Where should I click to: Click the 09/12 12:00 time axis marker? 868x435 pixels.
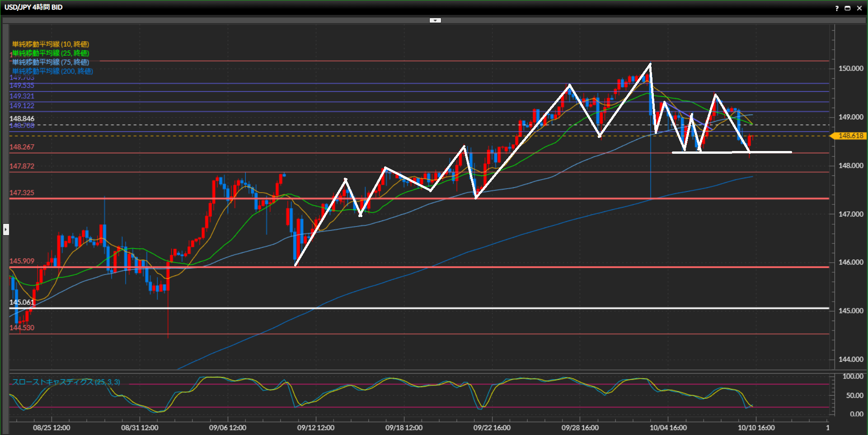point(316,427)
